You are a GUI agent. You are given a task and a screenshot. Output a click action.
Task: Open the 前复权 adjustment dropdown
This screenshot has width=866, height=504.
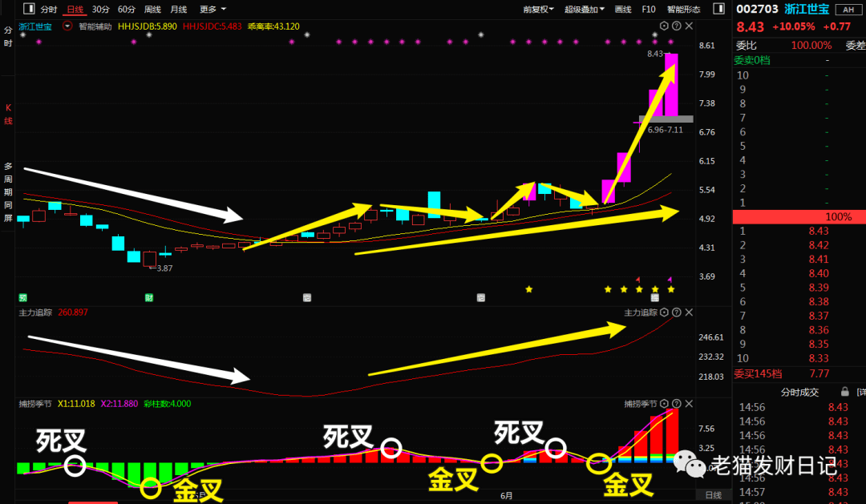538,10
